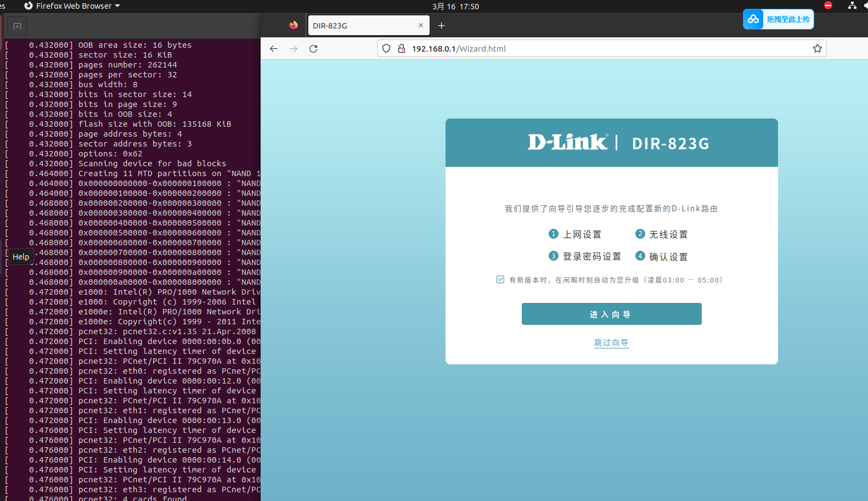
Task: Open a new browser tab
Action: coord(441,26)
